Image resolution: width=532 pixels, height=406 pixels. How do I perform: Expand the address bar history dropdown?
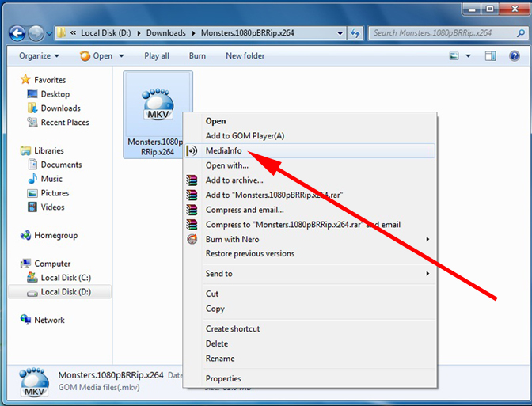pos(340,33)
